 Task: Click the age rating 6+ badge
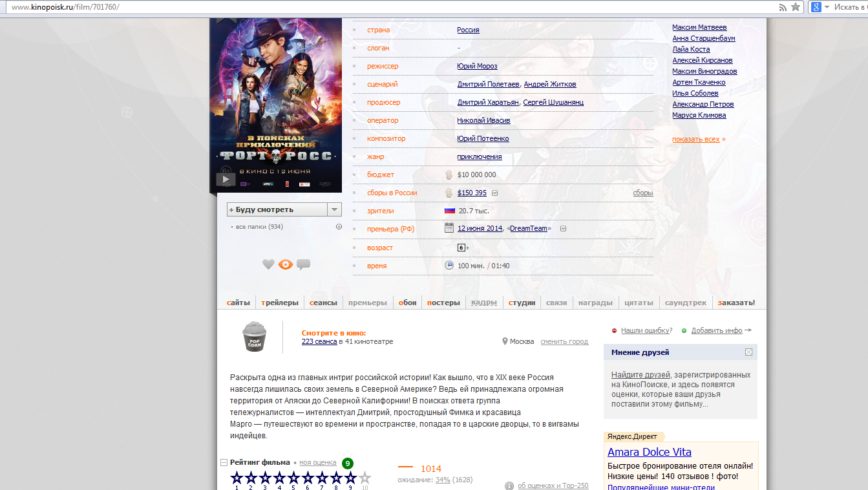point(463,248)
